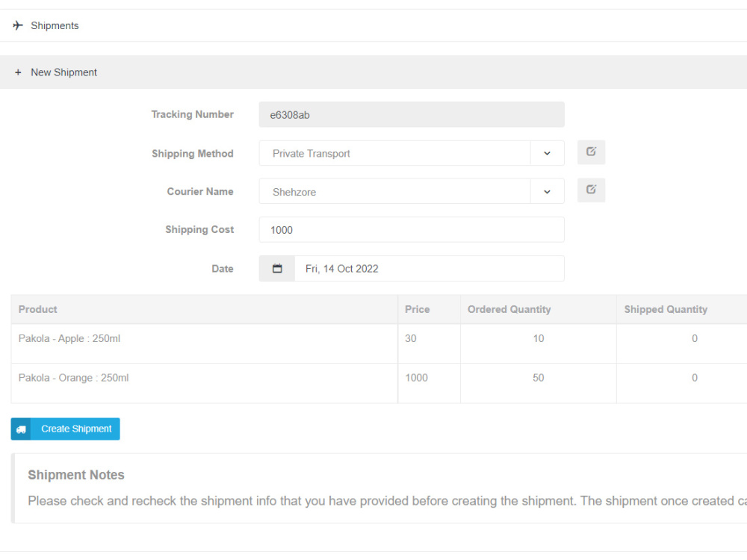The height and width of the screenshot is (560, 747).
Task: Open the Courier Name dropdown
Action: (548, 191)
